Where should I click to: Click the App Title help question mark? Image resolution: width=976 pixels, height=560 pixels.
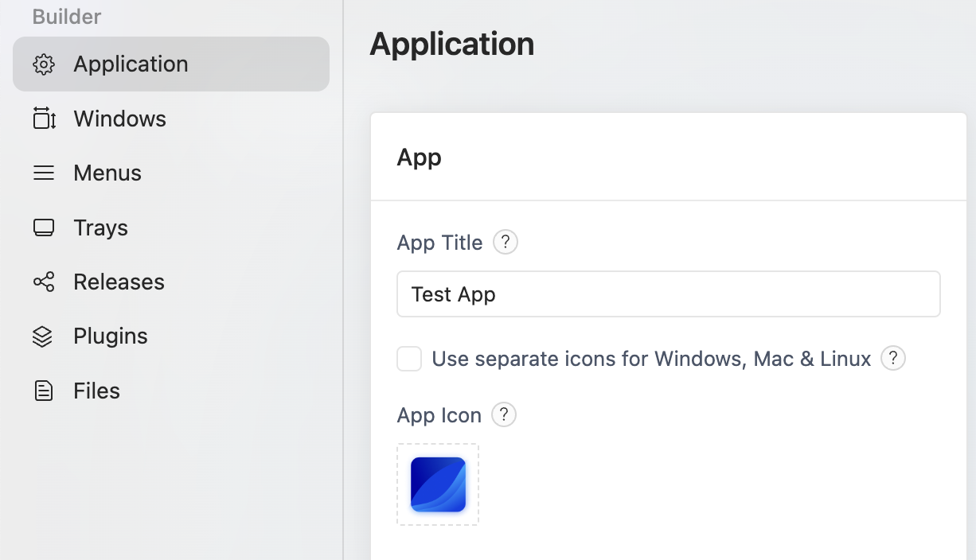506,242
